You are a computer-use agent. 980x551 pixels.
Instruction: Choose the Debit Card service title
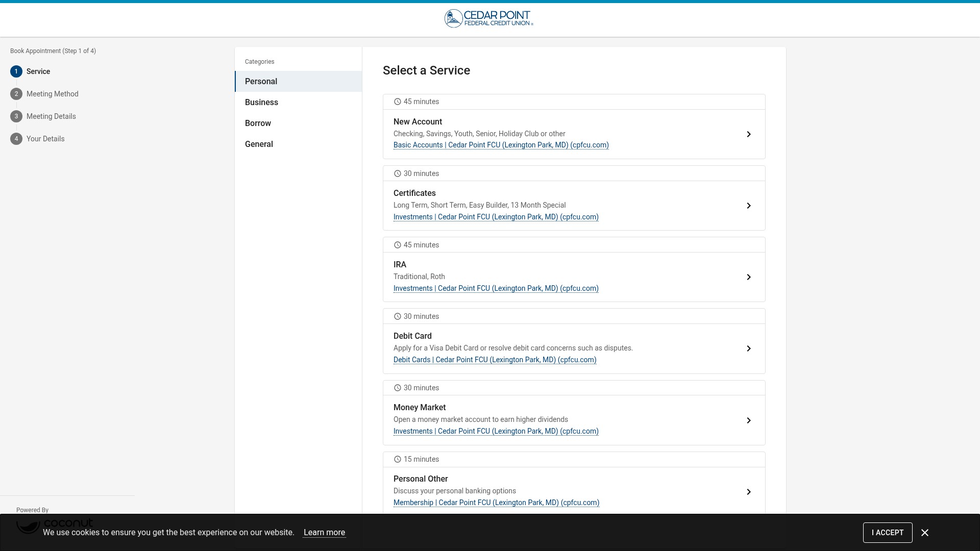coord(412,336)
